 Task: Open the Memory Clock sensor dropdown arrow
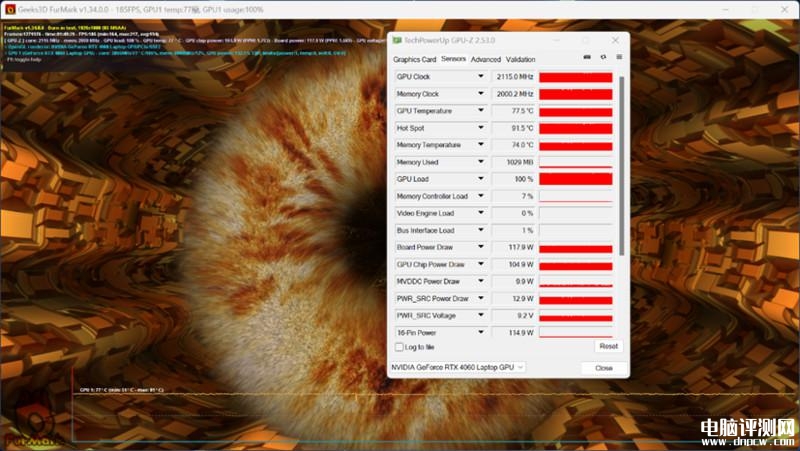[481, 94]
